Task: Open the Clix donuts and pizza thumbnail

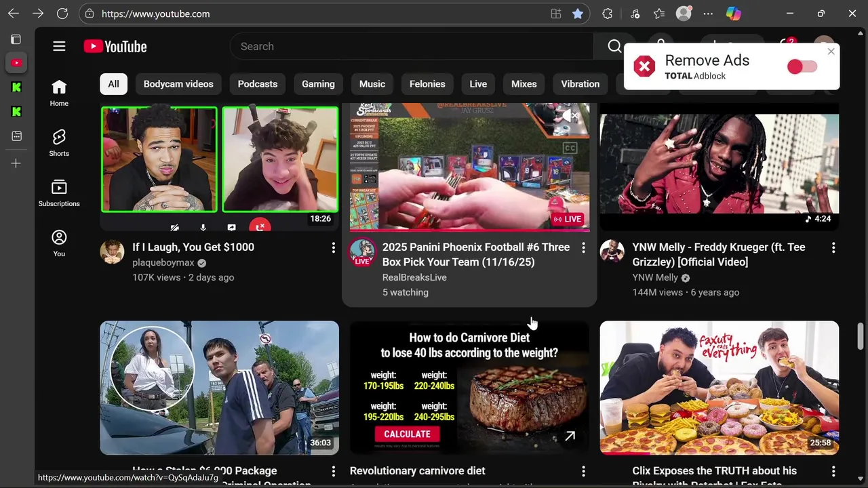Action: click(719, 388)
